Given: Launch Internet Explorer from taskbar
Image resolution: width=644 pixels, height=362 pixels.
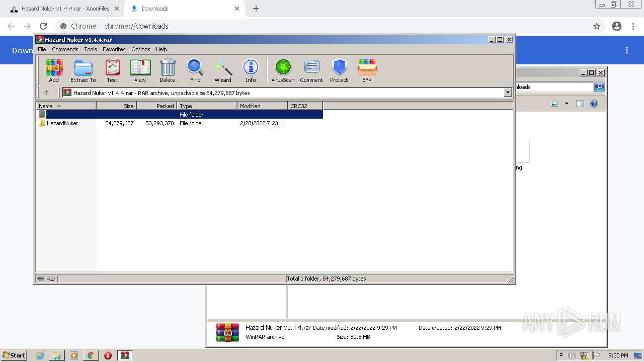Looking at the screenshot, I should tap(40, 355).
